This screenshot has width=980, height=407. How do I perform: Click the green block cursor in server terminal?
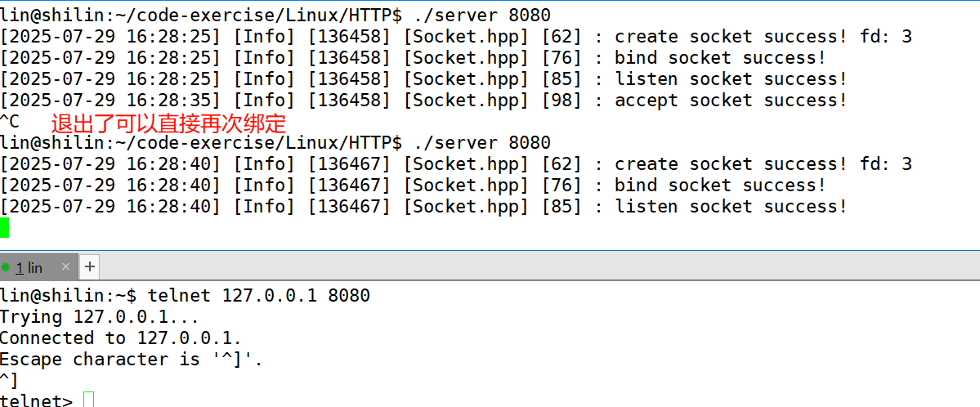click(4, 227)
